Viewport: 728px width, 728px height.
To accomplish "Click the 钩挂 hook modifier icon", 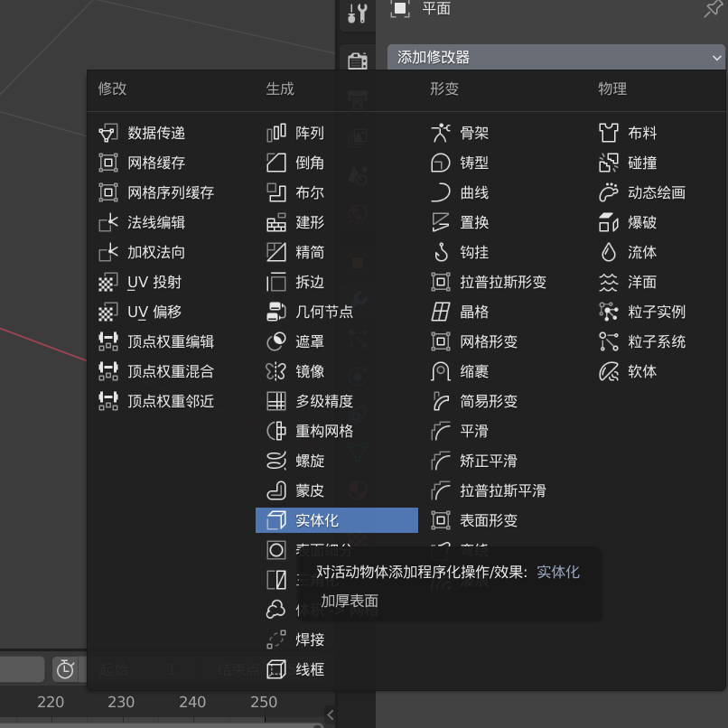I will click(x=441, y=252).
